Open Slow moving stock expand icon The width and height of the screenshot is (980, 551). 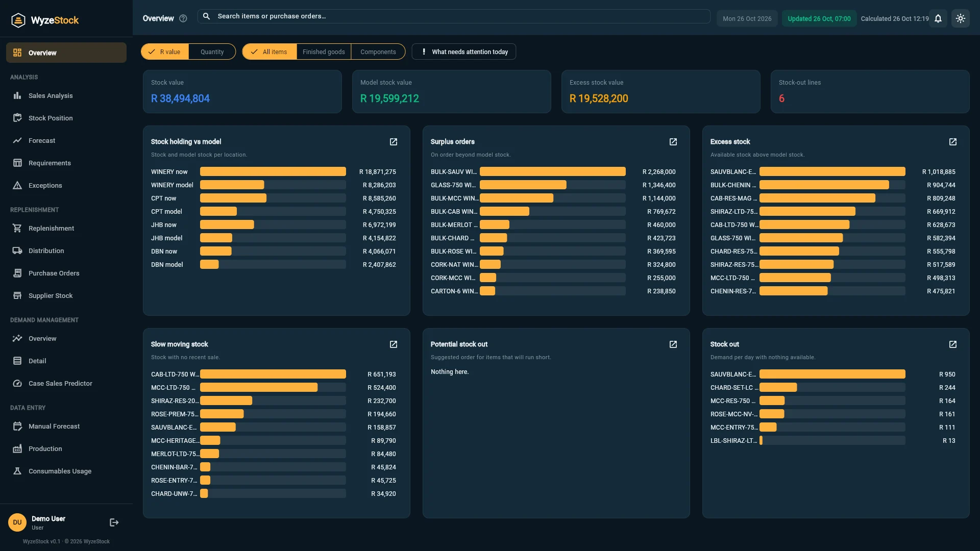click(x=394, y=344)
